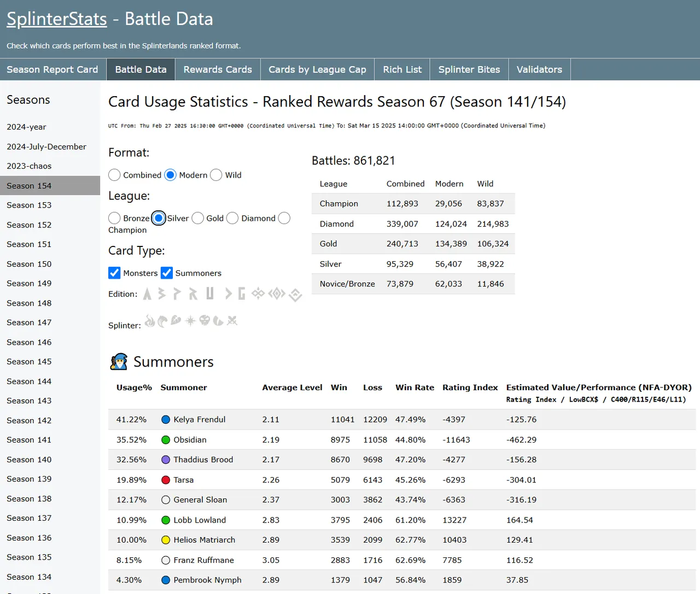Filter by Gladius edition G icon
Viewport: 700px width, 594px height.
(242, 294)
